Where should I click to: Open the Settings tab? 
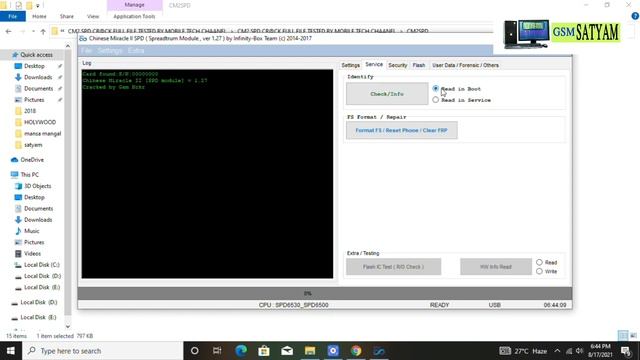[350, 65]
